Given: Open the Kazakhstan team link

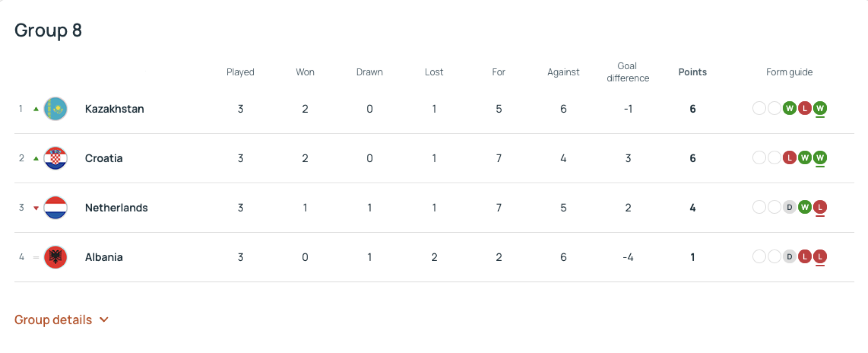Looking at the screenshot, I should click(114, 109).
